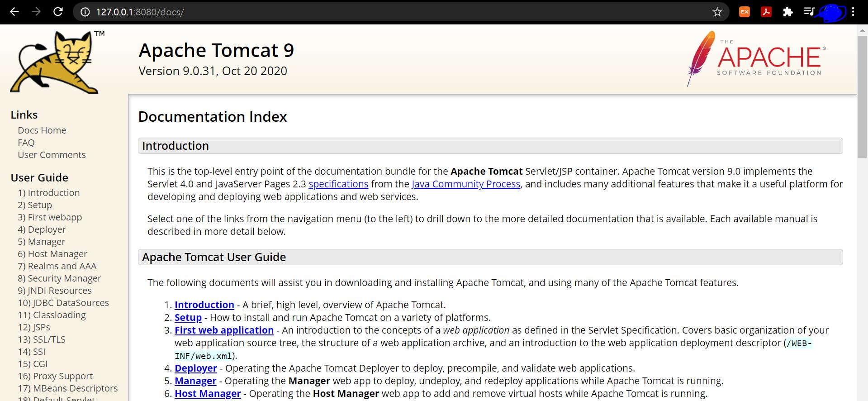
Task: Open the bold Introduction link in list
Action: 204,305
